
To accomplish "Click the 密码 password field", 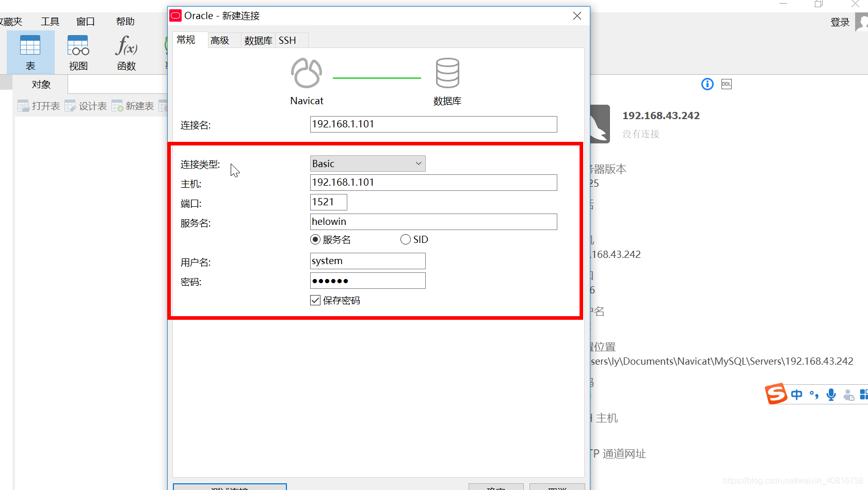I will pos(367,281).
